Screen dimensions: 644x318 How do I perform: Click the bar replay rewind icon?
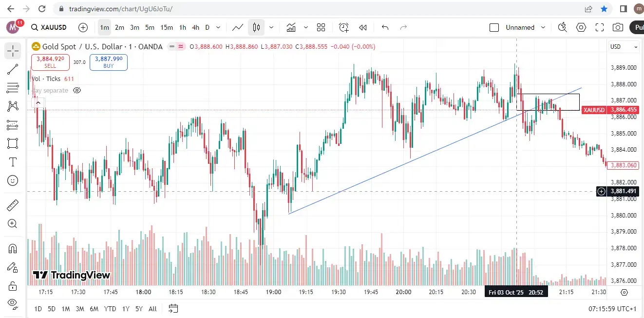(362, 27)
